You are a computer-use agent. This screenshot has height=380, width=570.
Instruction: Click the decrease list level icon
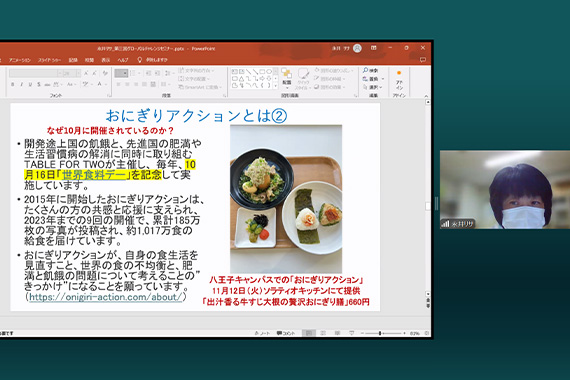(x=148, y=73)
